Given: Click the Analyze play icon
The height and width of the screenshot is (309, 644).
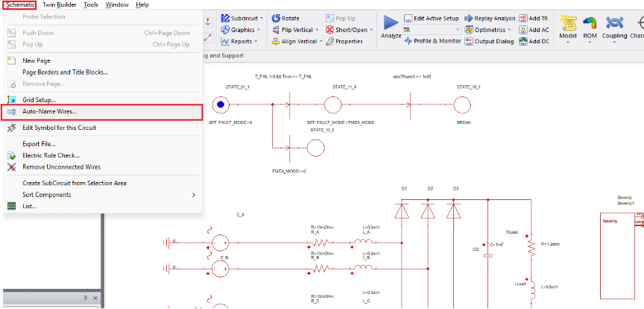Looking at the screenshot, I should pyautogui.click(x=391, y=24).
